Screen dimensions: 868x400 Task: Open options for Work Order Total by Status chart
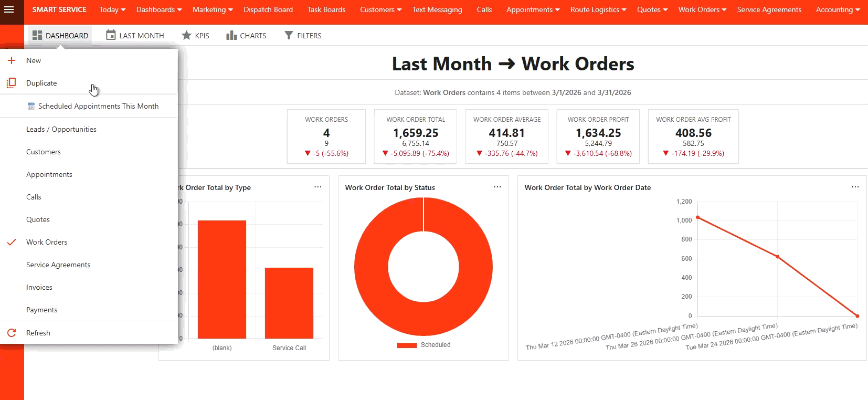coord(497,187)
